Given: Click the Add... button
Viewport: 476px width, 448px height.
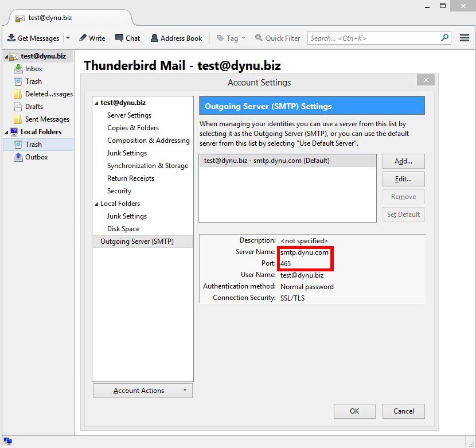Looking at the screenshot, I should click(403, 161).
